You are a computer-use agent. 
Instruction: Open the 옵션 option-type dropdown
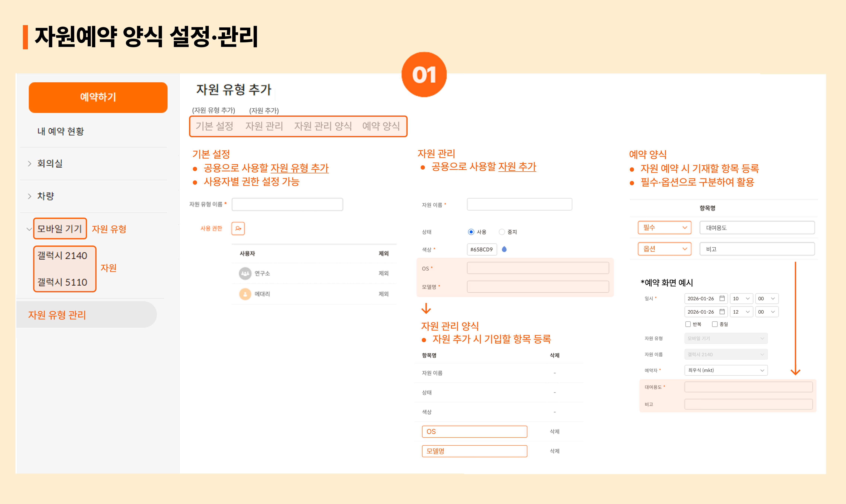[x=664, y=249]
